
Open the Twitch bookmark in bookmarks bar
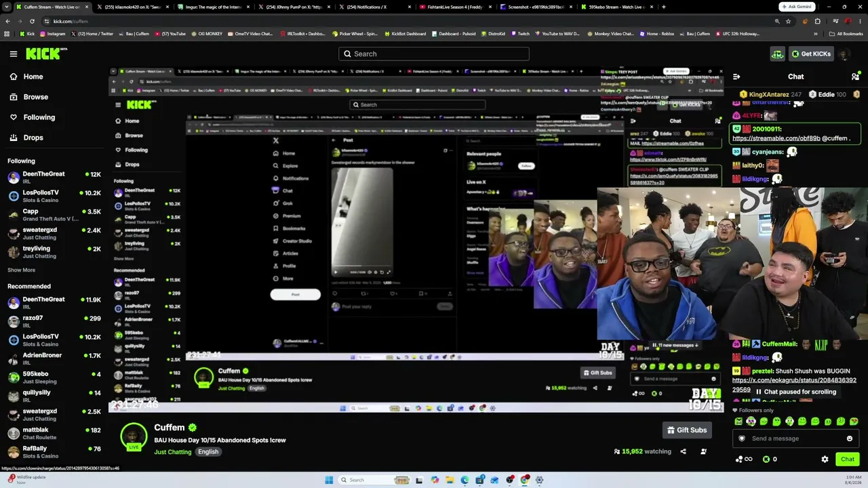520,34
